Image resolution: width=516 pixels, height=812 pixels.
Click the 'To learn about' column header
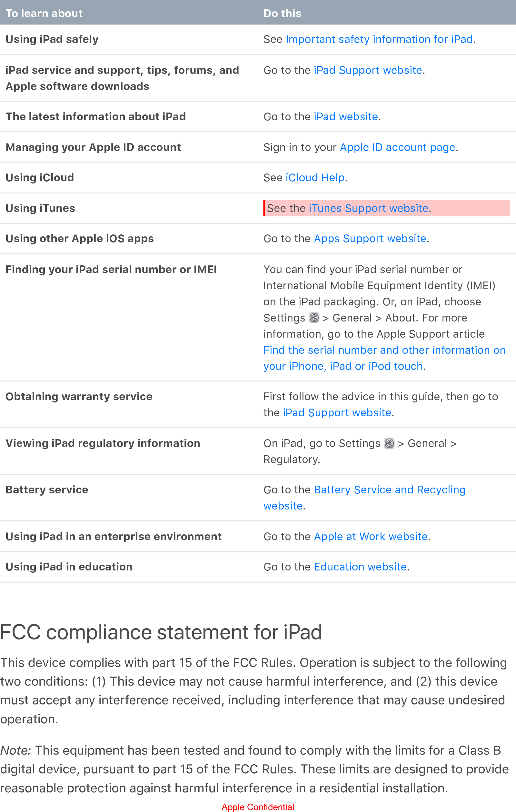click(x=44, y=13)
